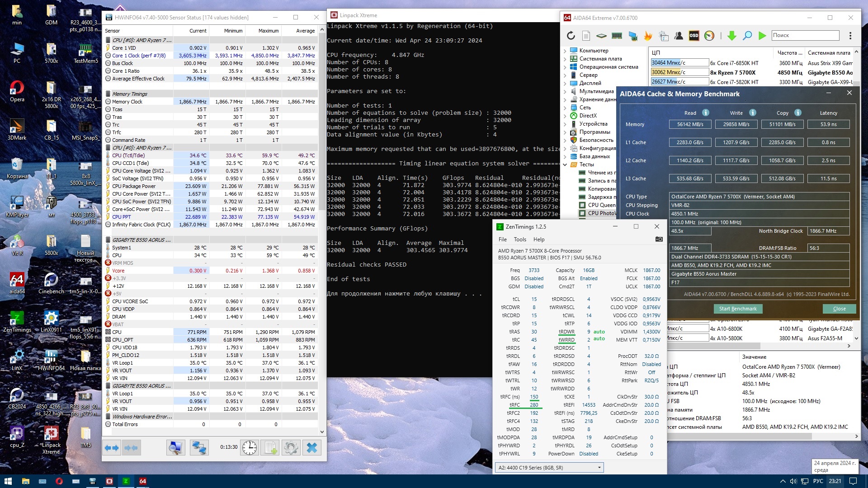Click the Read info icon in Cache benchmark
This screenshot has width=868, height=488.
coord(705,113)
